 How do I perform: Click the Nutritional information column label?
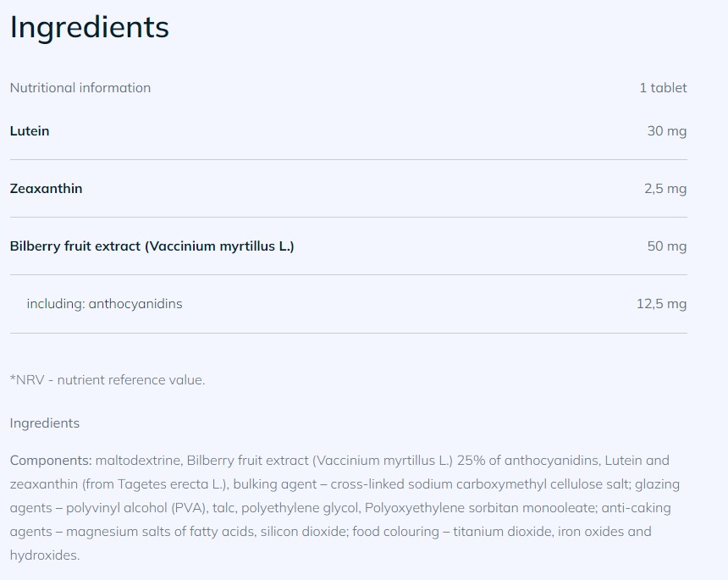pyautogui.click(x=80, y=88)
